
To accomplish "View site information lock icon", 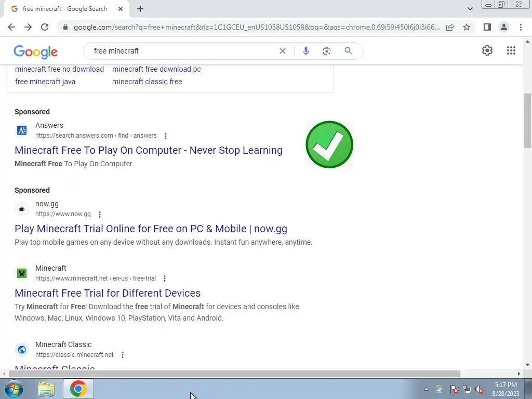I will pyautogui.click(x=65, y=27).
